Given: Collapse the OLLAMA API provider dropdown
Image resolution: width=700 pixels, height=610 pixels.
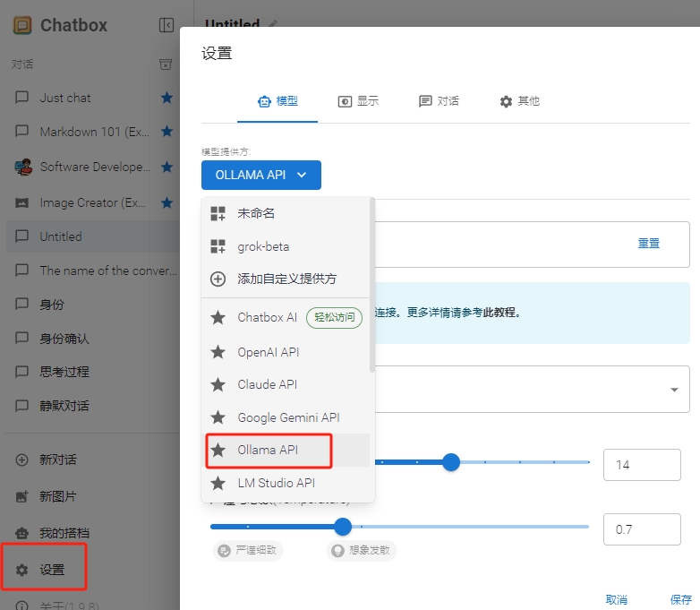Looking at the screenshot, I should (261, 175).
